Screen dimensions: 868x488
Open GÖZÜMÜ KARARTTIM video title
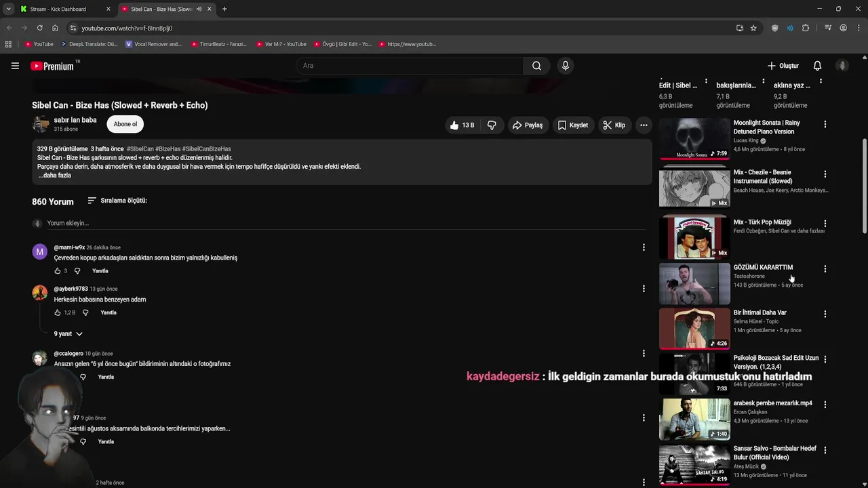click(x=763, y=268)
